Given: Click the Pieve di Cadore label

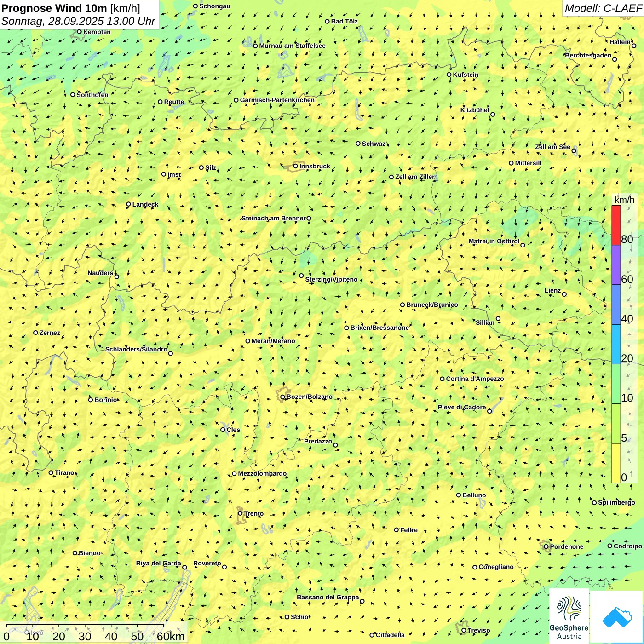Looking at the screenshot, I should click(462, 407).
